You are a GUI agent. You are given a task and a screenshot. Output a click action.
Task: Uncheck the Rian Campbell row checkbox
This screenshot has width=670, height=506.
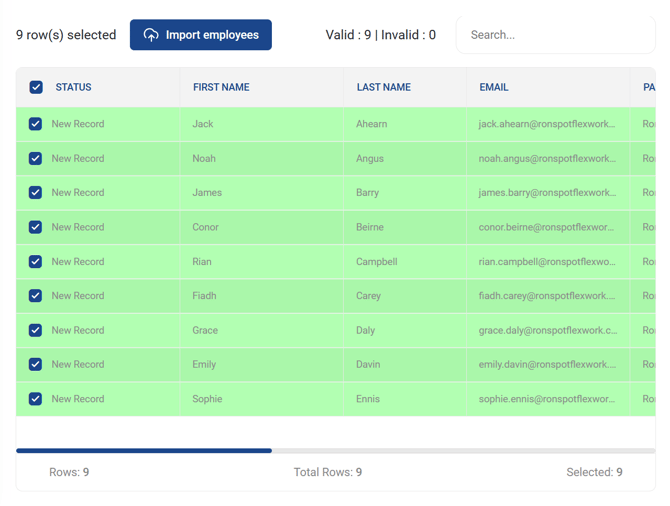(35, 262)
